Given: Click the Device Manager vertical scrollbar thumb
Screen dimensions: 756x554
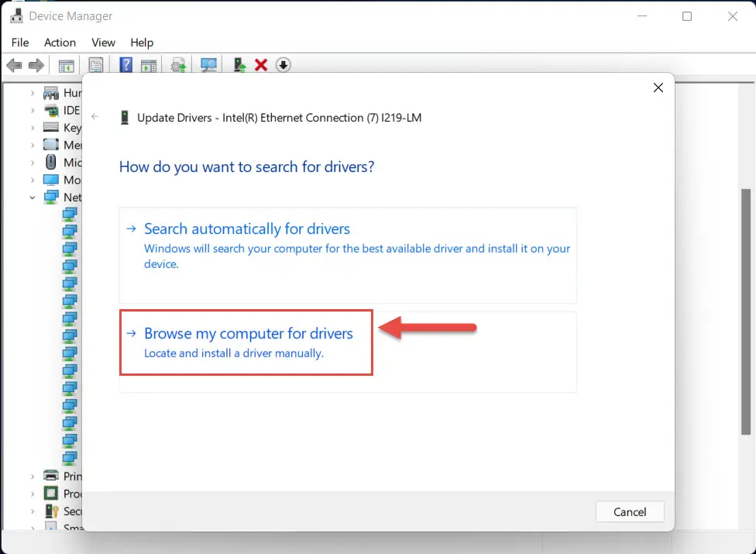Looking at the screenshot, I should (x=746, y=311).
